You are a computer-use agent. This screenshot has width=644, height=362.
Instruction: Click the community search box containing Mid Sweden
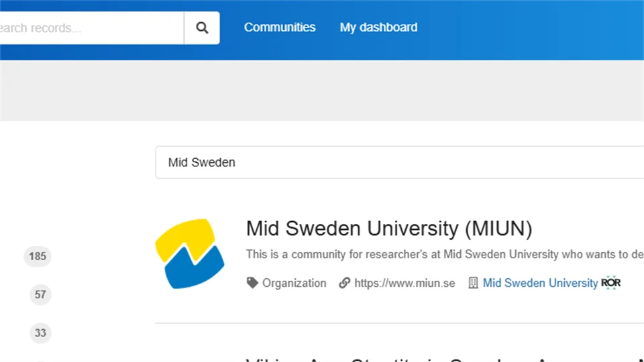click(396, 162)
